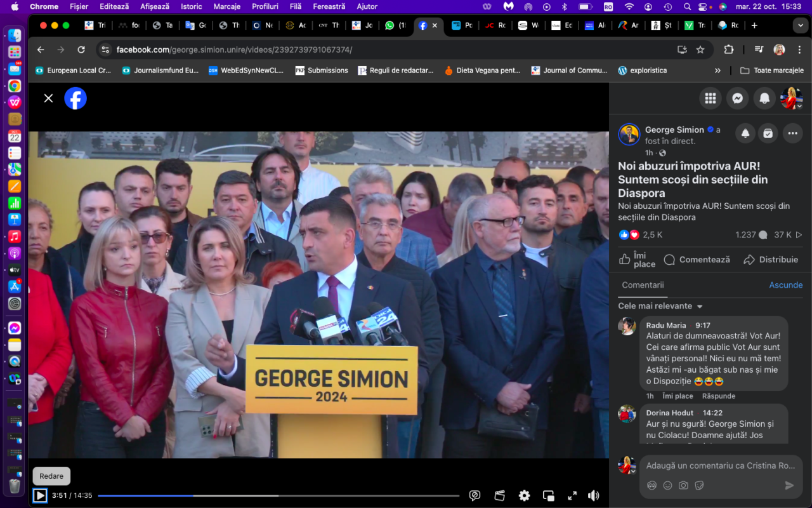
Task: Reload the current page
Action: tap(81, 50)
